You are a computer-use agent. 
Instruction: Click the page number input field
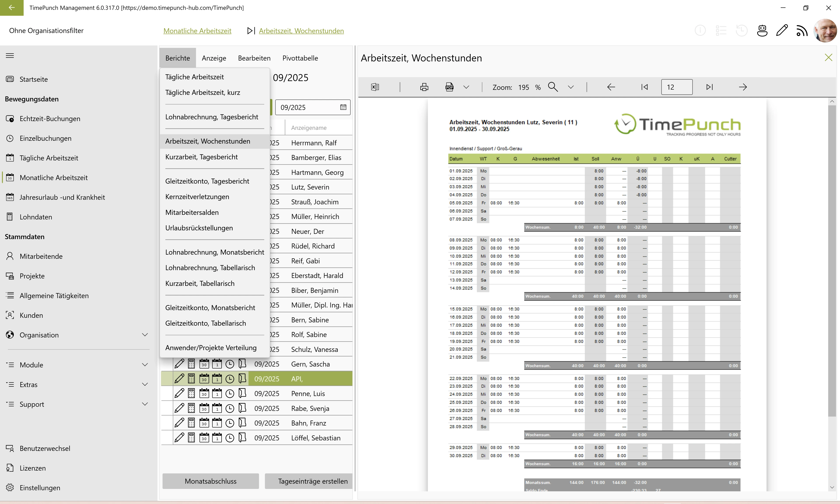pyautogui.click(x=676, y=87)
